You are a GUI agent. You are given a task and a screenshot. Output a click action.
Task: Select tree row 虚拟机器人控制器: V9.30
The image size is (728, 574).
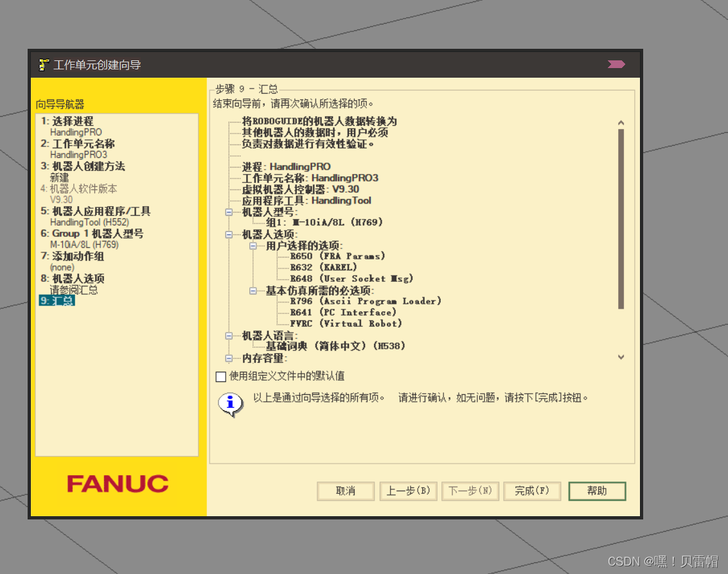(x=301, y=189)
